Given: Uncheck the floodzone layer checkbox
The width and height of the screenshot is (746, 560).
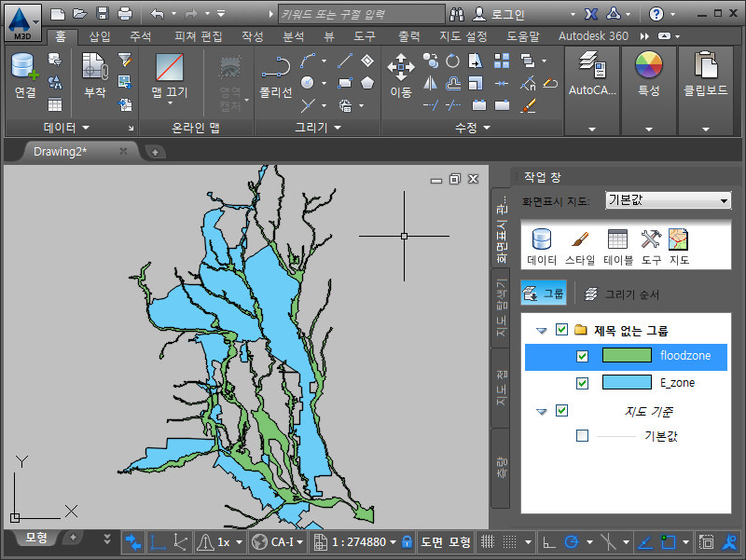Looking at the screenshot, I should [x=583, y=356].
